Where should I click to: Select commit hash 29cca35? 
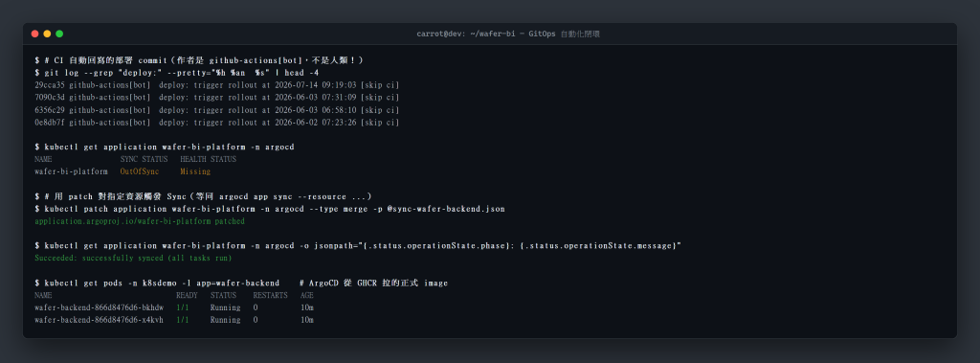[x=50, y=85]
